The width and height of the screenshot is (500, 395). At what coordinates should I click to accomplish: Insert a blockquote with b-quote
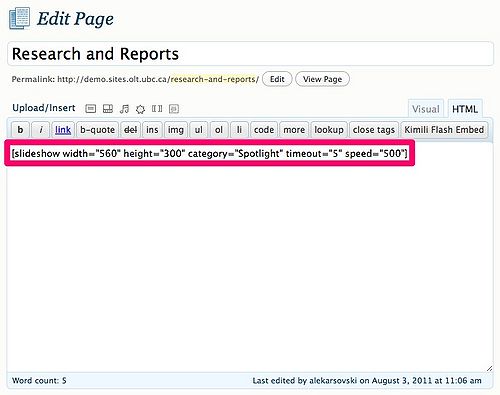tap(98, 129)
